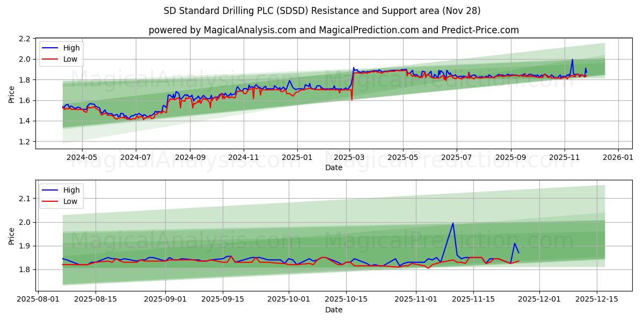Image resolution: width=644 pixels, height=322 pixels.
Task: Click the chart title mentioning SDSD resistance area
Action: [322, 9]
